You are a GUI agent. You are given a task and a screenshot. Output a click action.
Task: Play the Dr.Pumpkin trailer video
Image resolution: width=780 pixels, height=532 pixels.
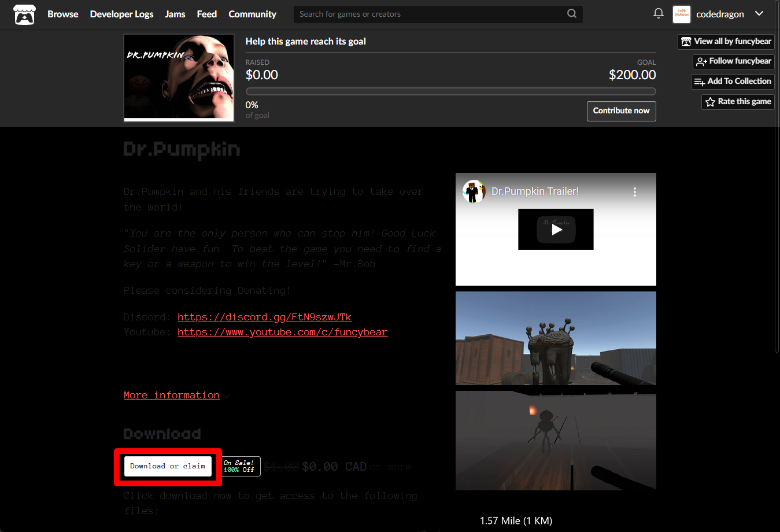(556, 230)
